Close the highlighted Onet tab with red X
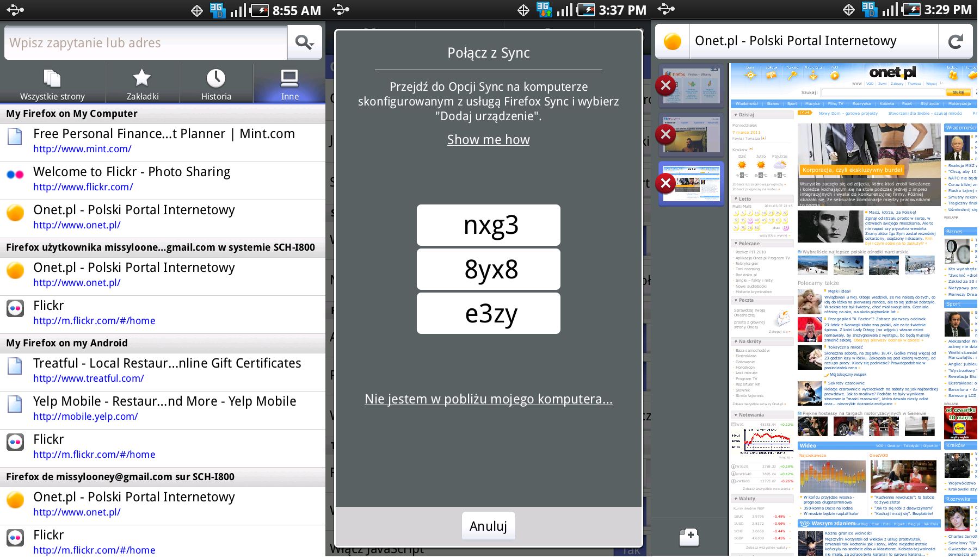The width and height of the screenshot is (980, 559). click(x=665, y=183)
